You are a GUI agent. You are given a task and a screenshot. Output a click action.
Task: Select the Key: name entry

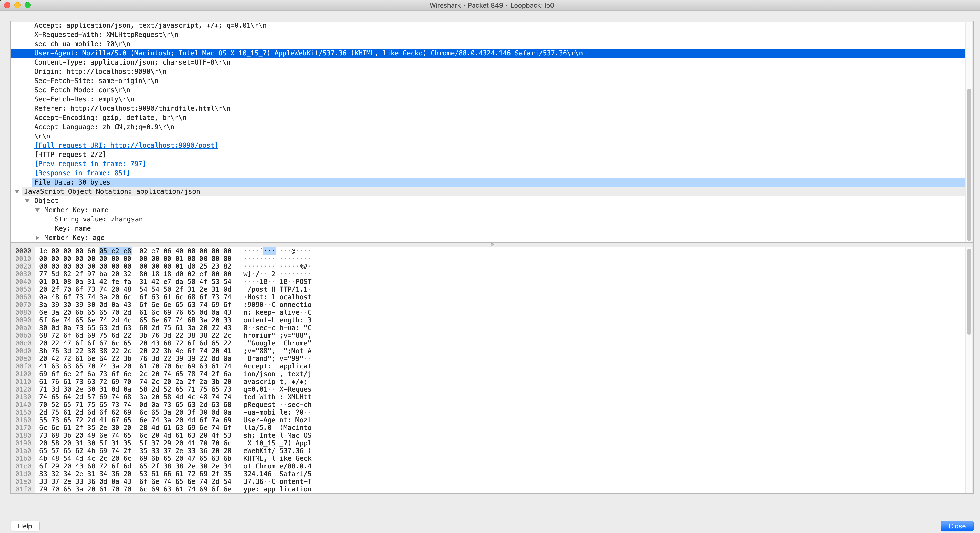(72, 228)
